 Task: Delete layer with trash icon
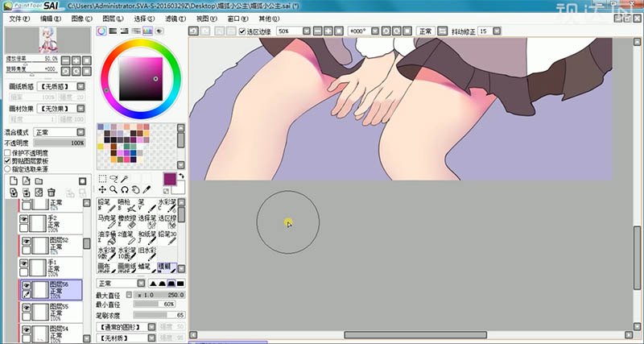(x=52, y=193)
